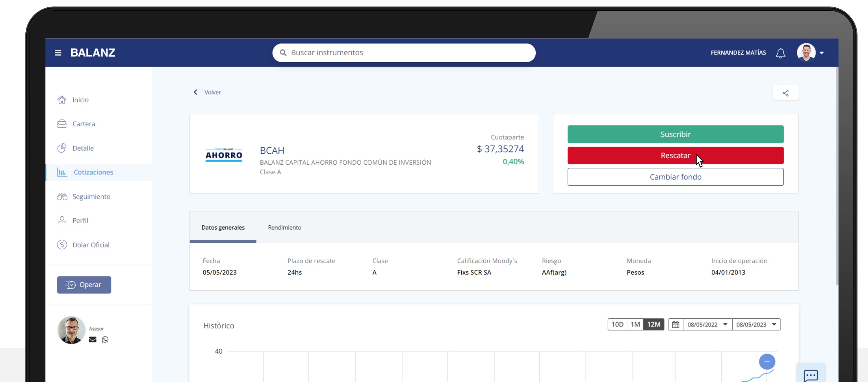Email the advisor via envelope icon
The height and width of the screenshot is (382, 868).
(93, 340)
